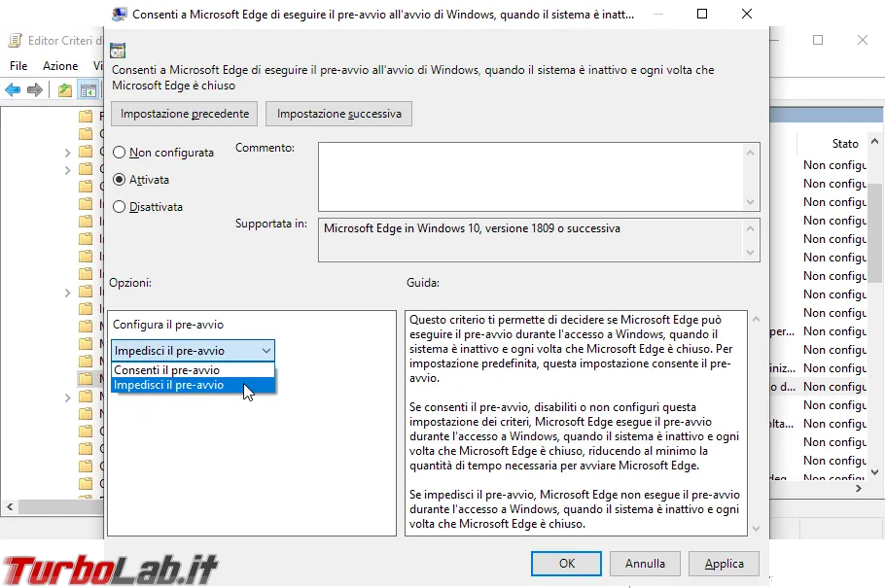
Task: Expand the first collapsed tree folder
Action: pos(67,153)
